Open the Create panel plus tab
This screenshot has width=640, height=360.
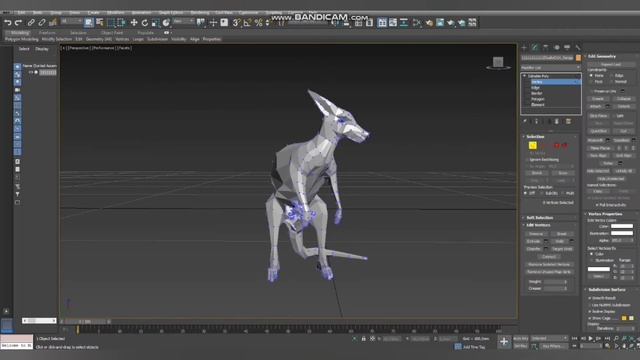click(524, 48)
